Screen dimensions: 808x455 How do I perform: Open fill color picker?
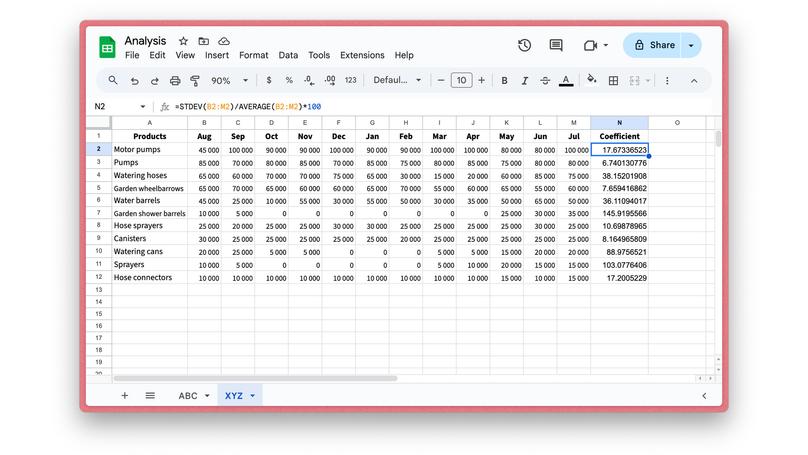(x=592, y=80)
